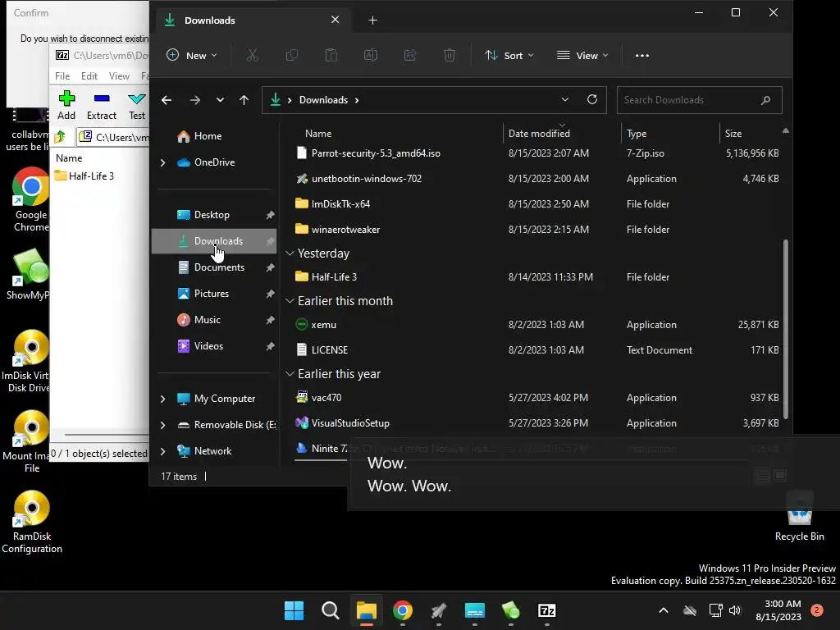Screen dimensions: 840x630
Task: Click the Share icon in Explorer toolbar
Action: 410,55
